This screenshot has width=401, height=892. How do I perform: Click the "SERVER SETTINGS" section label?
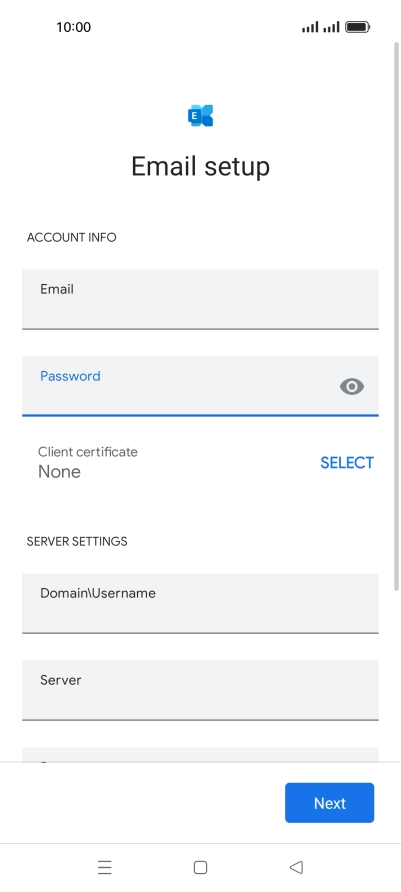[x=77, y=541]
